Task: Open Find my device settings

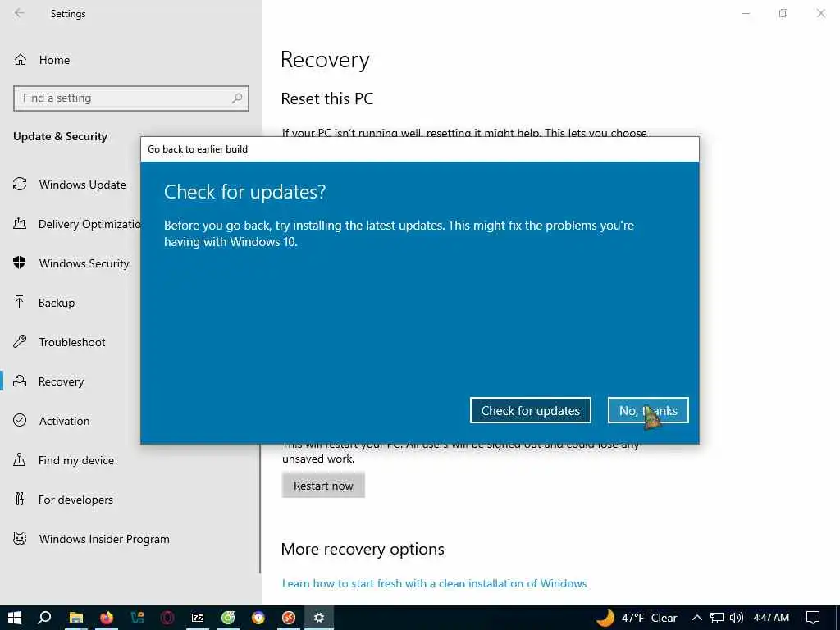Action: point(76,460)
